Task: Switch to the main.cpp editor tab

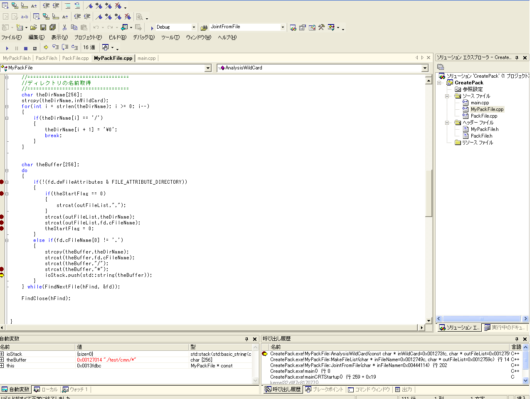Action: [146, 58]
